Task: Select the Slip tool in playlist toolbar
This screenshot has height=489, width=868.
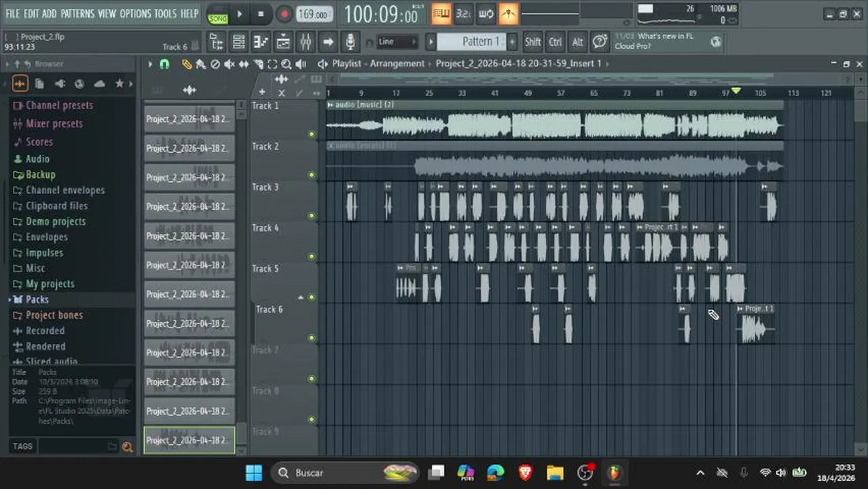Action: [244, 64]
